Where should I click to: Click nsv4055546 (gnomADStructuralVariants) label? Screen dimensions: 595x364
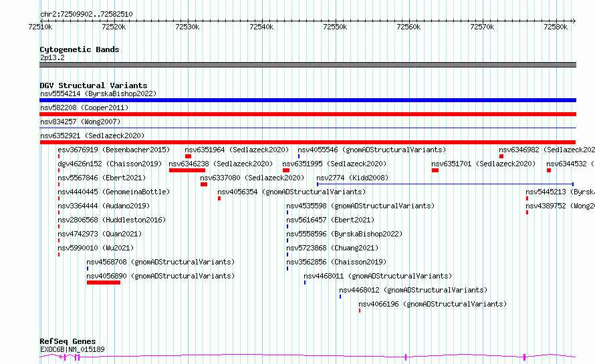coord(372,150)
